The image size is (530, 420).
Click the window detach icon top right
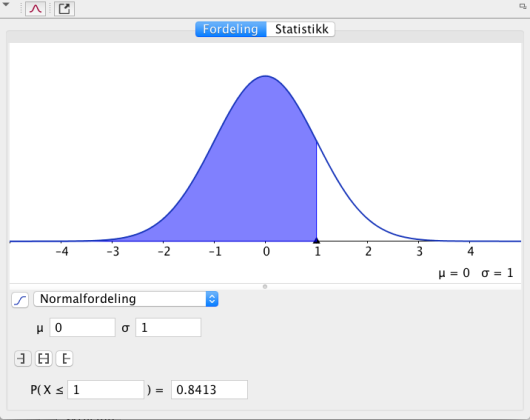point(523,6)
